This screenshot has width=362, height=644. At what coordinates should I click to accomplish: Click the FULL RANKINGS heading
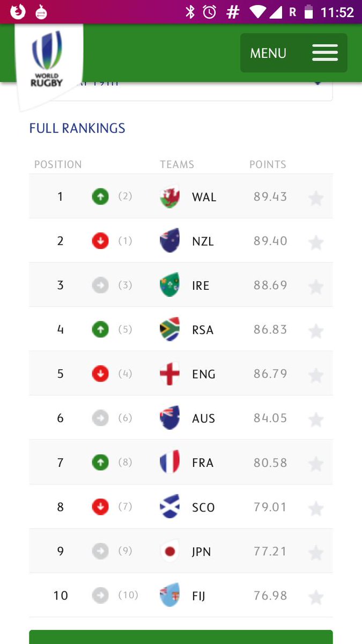(77, 128)
